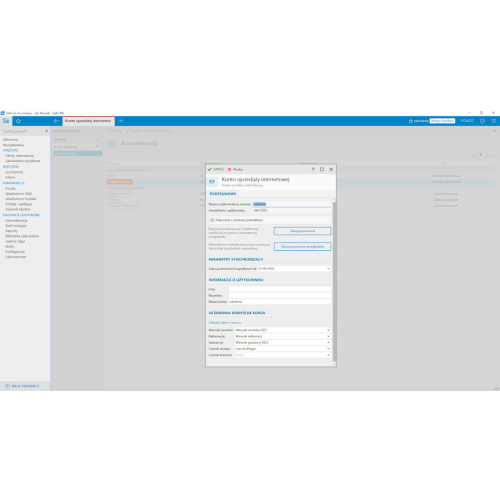This screenshot has height=500, width=500.
Task: Click the Sello logo in top-left corner
Action: point(6,121)
